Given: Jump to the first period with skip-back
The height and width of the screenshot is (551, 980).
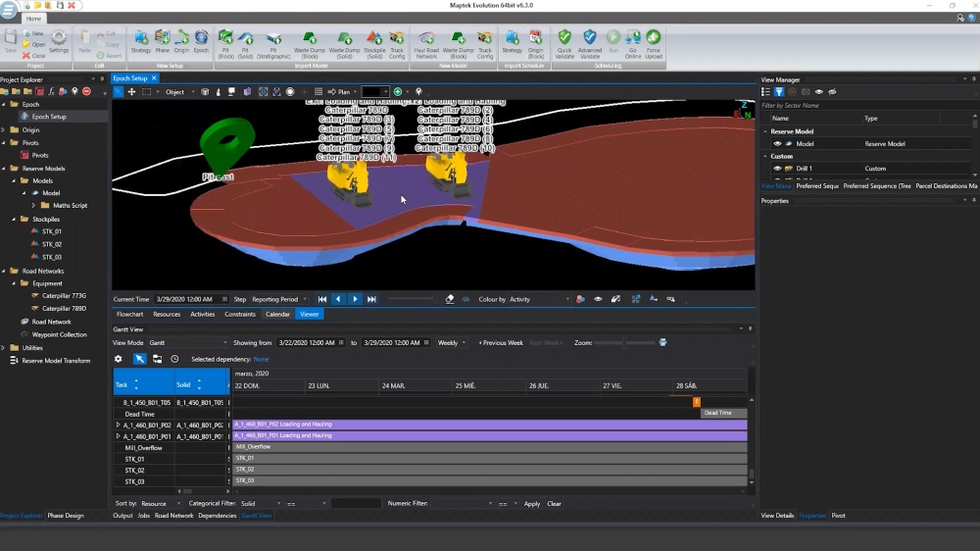Looking at the screenshot, I should pyautogui.click(x=321, y=299).
